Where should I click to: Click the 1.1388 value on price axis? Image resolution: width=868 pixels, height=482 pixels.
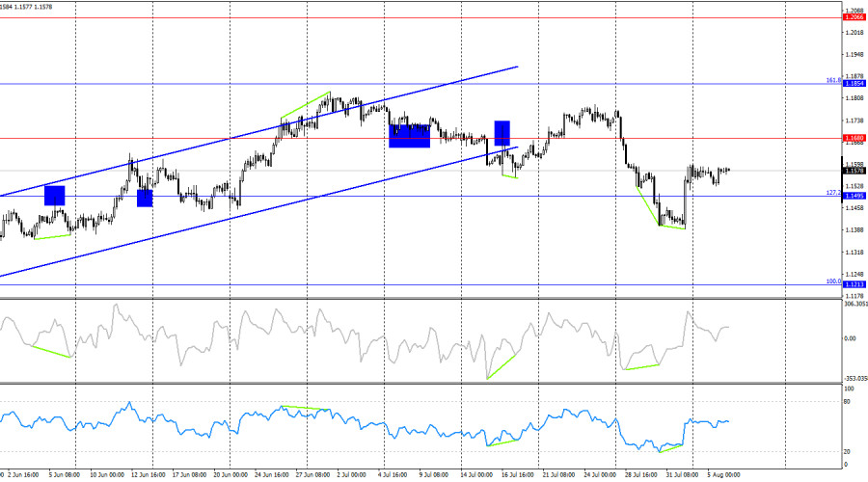click(x=854, y=230)
